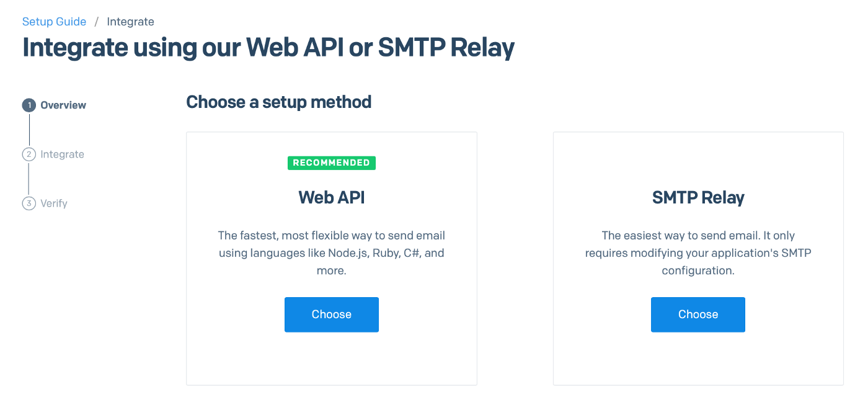This screenshot has width=868, height=397.
Task: Jump to the Integrate step label
Action: pyautogui.click(x=62, y=154)
